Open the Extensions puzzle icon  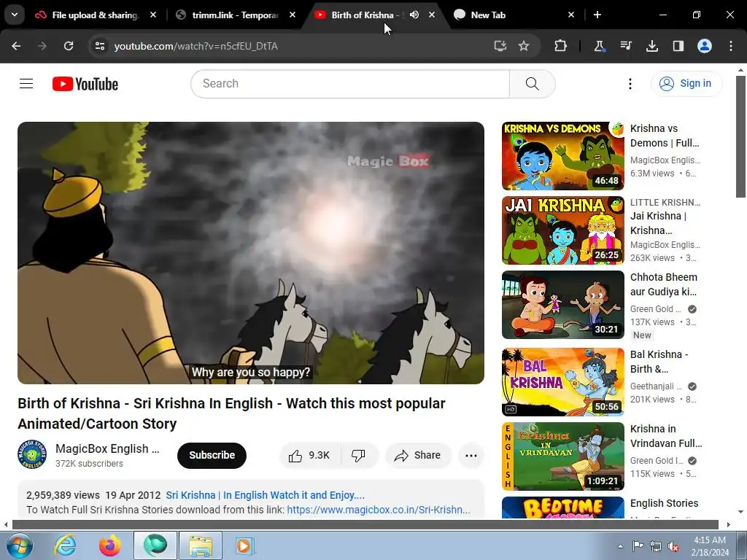click(x=561, y=46)
